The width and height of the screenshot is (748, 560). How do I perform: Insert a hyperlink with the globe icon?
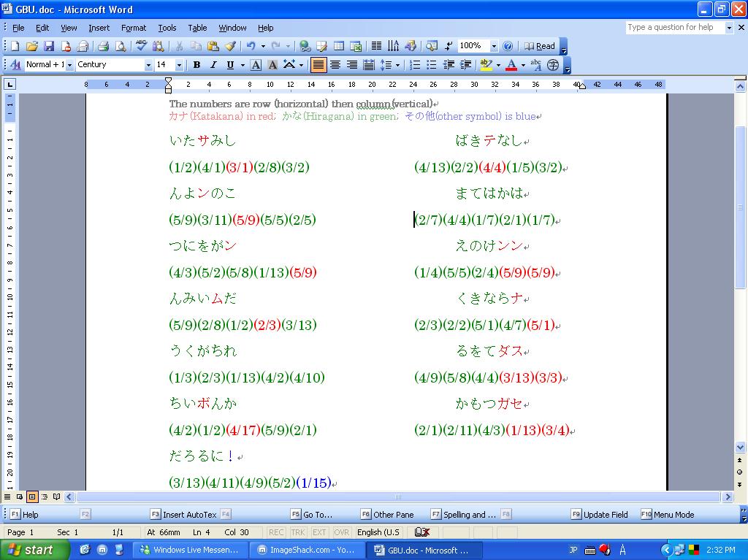(305, 46)
